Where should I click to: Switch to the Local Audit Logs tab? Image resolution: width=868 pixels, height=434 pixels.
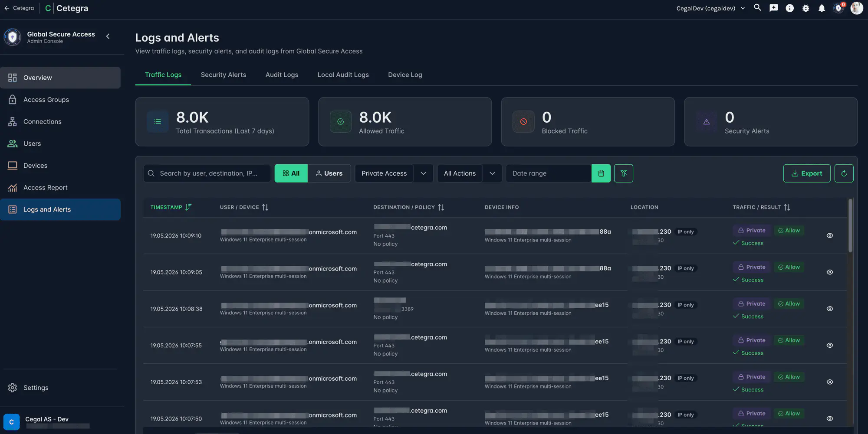(343, 75)
